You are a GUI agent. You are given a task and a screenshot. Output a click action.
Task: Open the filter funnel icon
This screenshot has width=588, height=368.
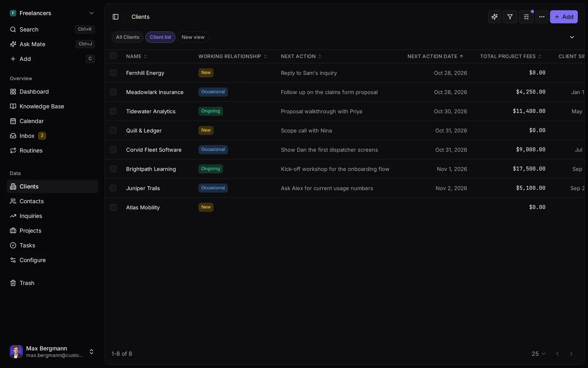tap(510, 17)
